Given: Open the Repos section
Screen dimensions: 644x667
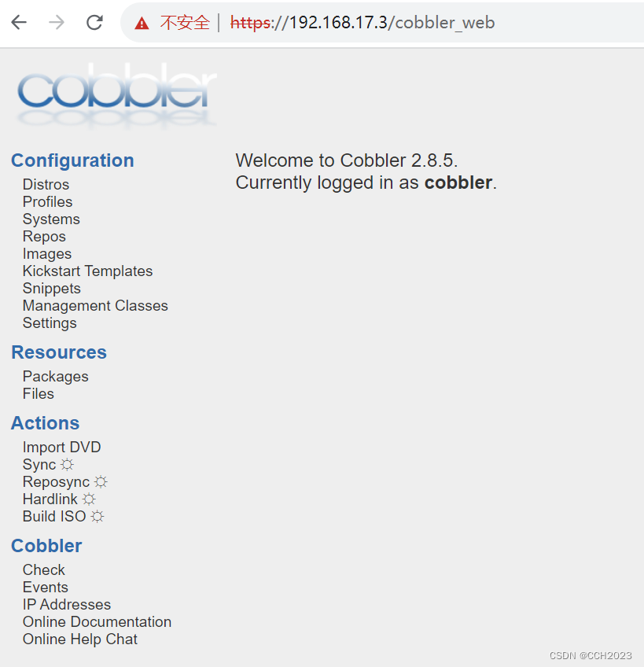Looking at the screenshot, I should pos(44,236).
